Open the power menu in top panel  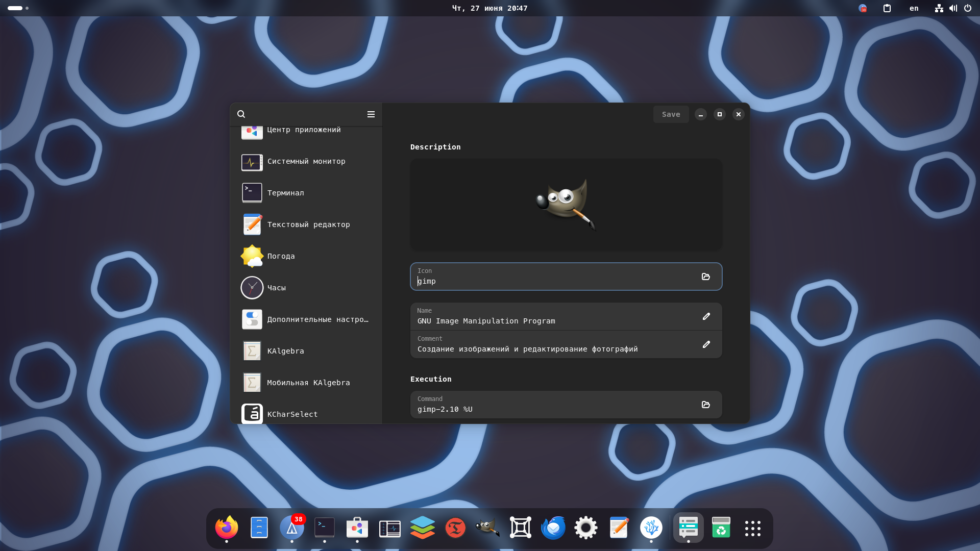pyautogui.click(x=968, y=8)
